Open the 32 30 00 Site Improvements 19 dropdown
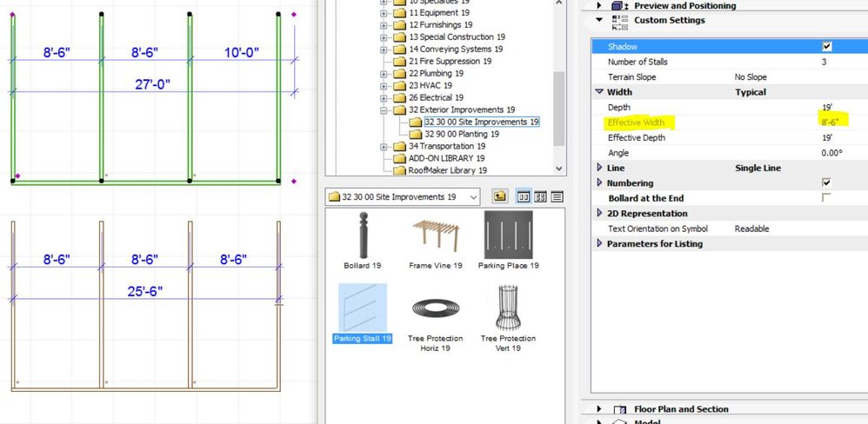This screenshot has width=868, height=424. (473, 197)
